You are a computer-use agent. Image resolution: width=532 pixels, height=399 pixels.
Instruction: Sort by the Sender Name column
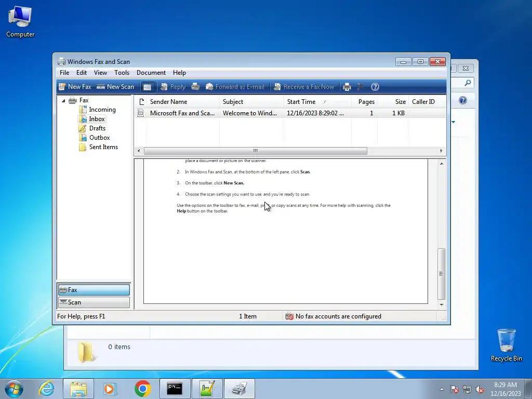point(183,102)
